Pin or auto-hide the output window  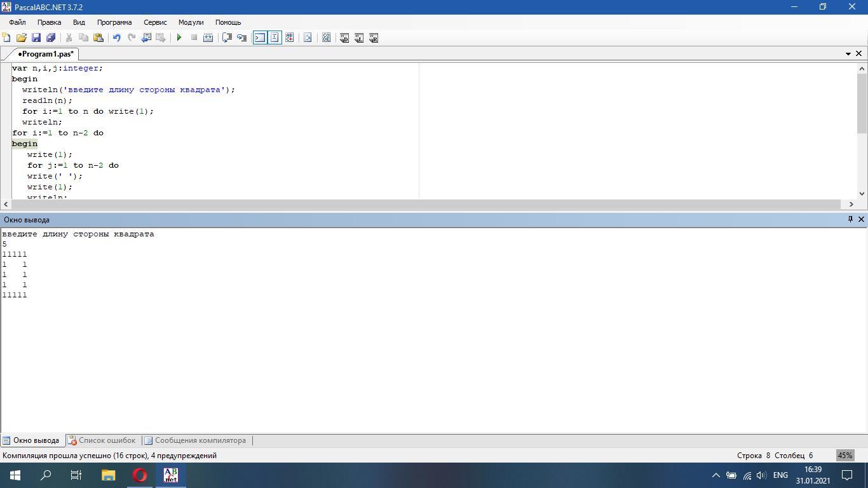tap(850, 219)
